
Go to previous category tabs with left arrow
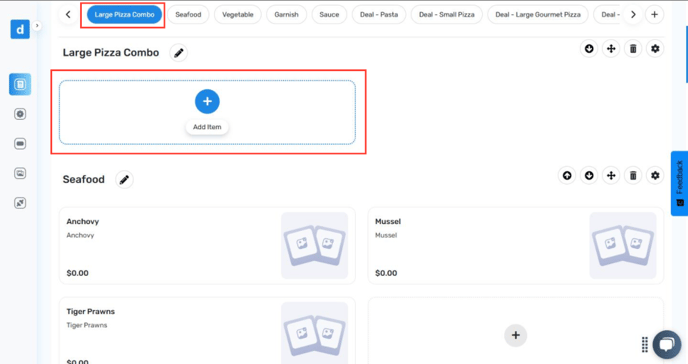pos(68,14)
